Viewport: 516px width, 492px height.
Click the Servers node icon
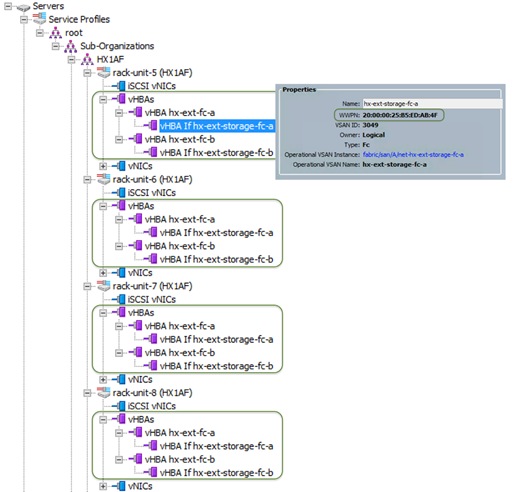coord(23,6)
